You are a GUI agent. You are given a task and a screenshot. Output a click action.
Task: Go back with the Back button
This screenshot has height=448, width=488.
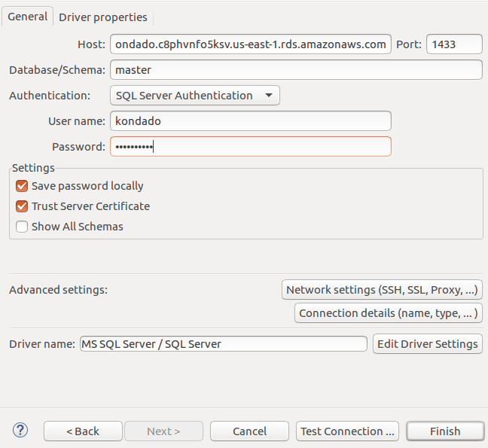(x=83, y=431)
